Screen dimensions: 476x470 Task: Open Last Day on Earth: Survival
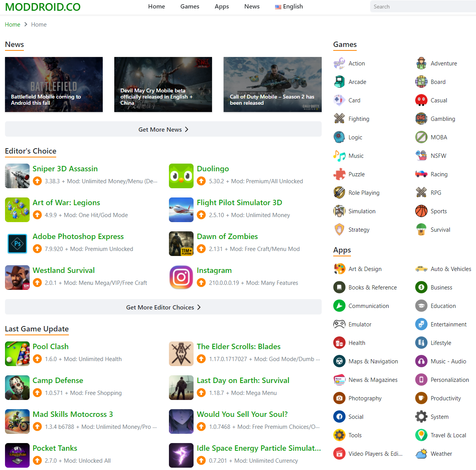pos(243,380)
